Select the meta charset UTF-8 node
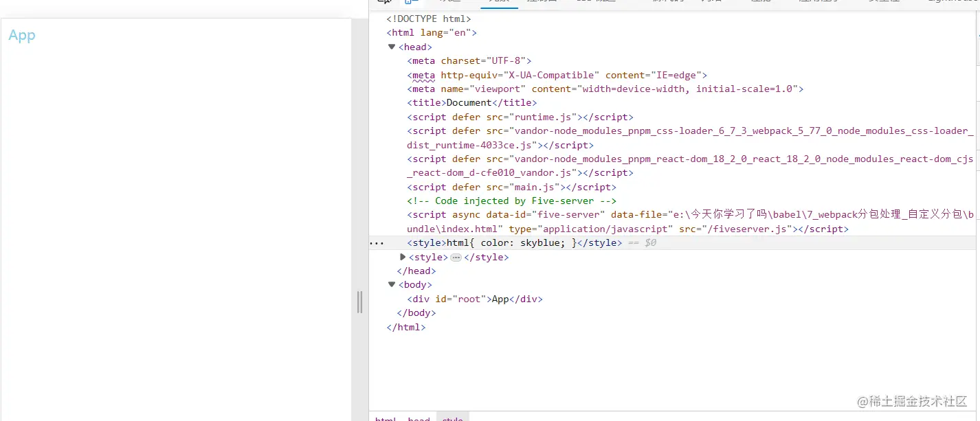 tap(469, 61)
